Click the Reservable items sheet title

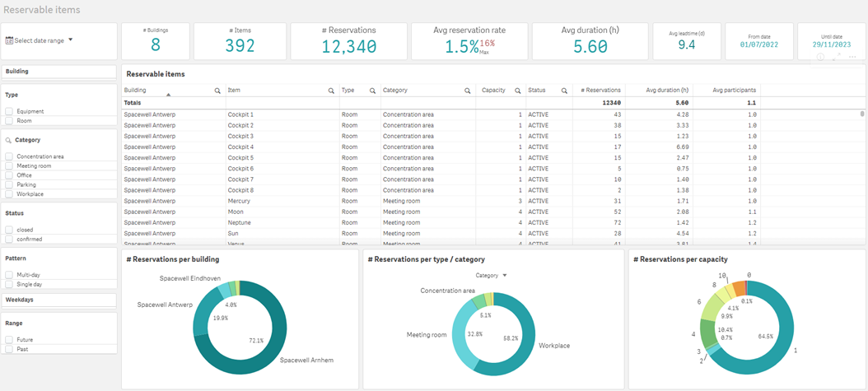coord(41,10)
